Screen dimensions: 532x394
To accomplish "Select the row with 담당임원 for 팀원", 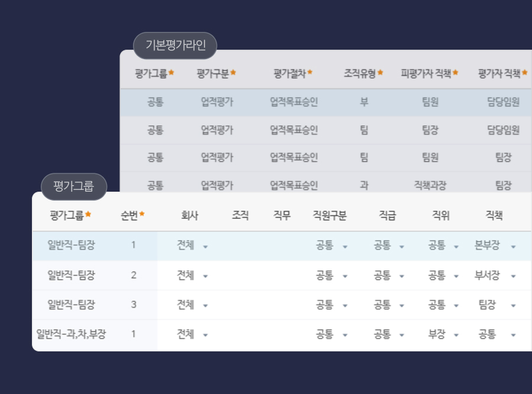I will [x=326, y=102].
